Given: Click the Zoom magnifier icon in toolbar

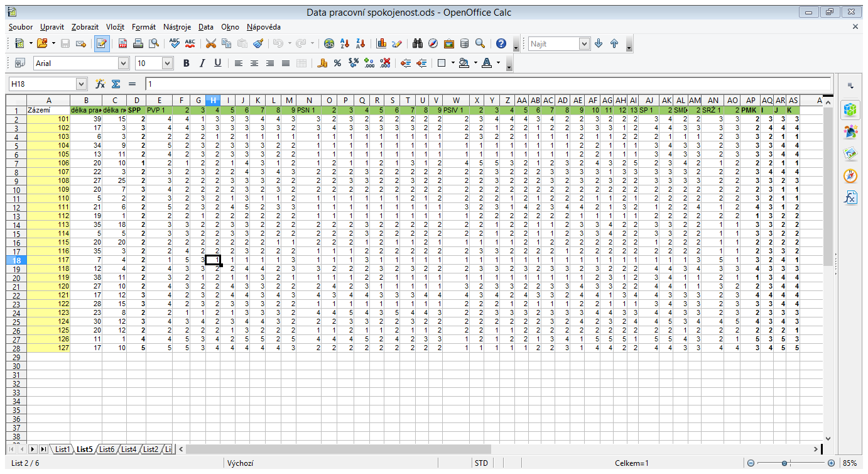Looking at the screenshot, I should [480, 43].
